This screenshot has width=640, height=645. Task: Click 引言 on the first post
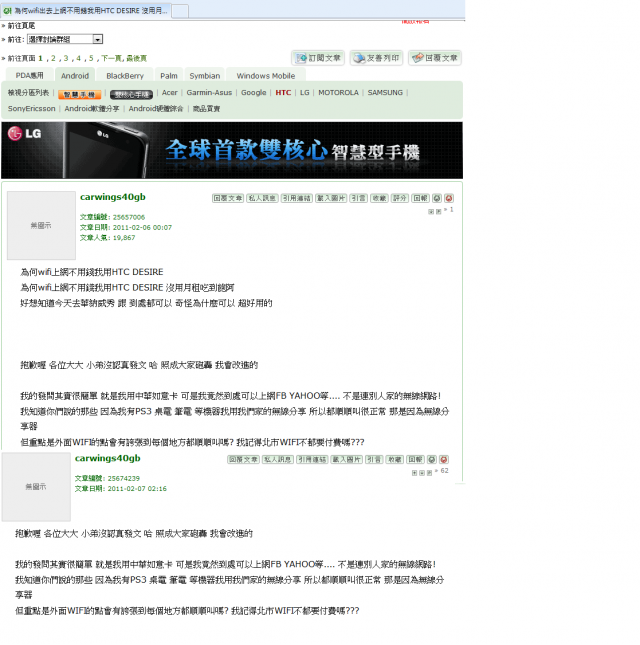coord(358,198)
